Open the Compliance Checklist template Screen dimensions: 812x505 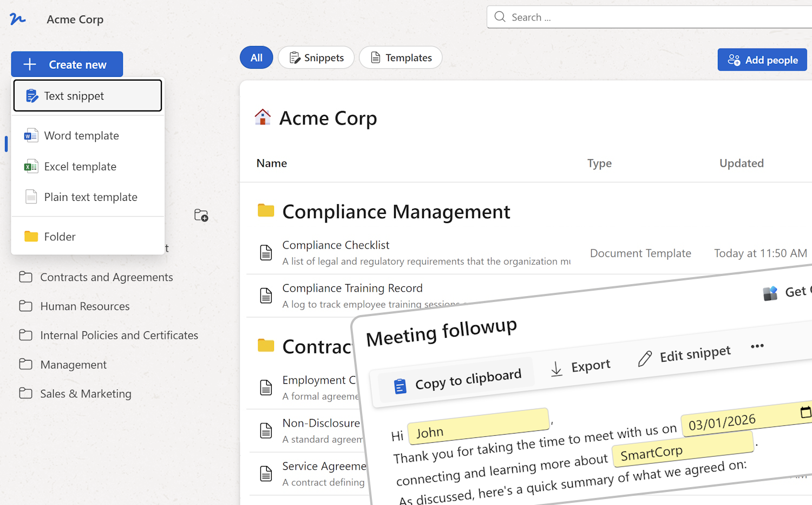click(x=336, y=245)
